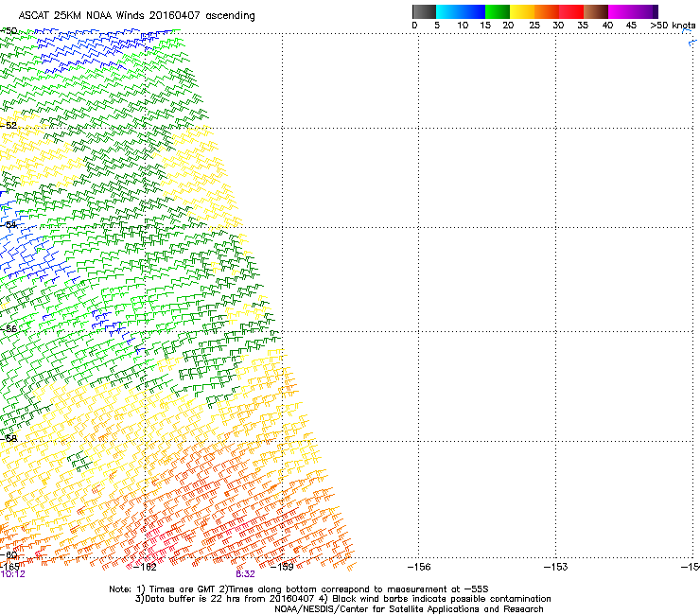The image size is (700, 615).
Task: Click the -153 longitude axis label
Action: (556, 567)
